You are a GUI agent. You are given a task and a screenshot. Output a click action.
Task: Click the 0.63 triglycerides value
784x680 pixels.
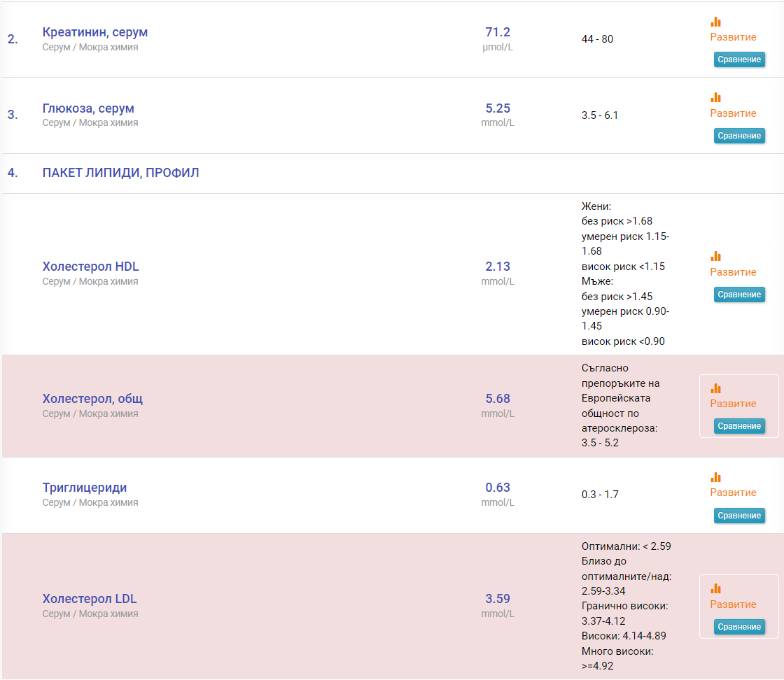point(498,488)
